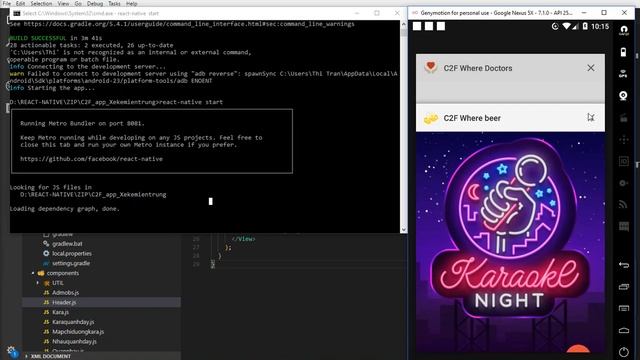Tap the Recent apps button in Genymotion sidebar

coord(624,287)
